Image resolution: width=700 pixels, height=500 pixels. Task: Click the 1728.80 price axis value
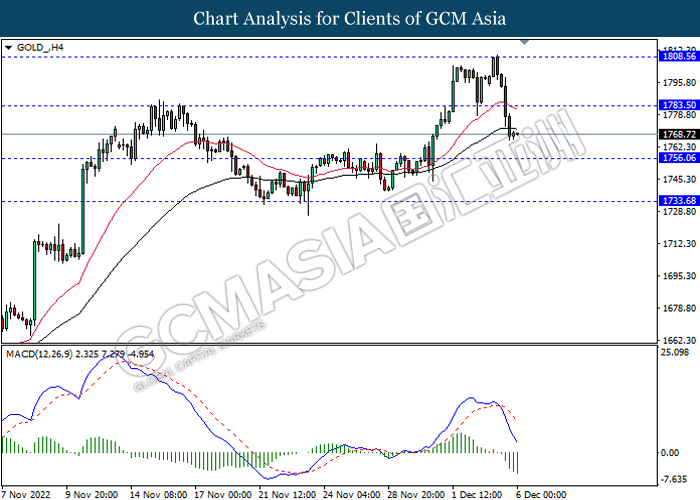pyautogui.click(x=680, y=212)
